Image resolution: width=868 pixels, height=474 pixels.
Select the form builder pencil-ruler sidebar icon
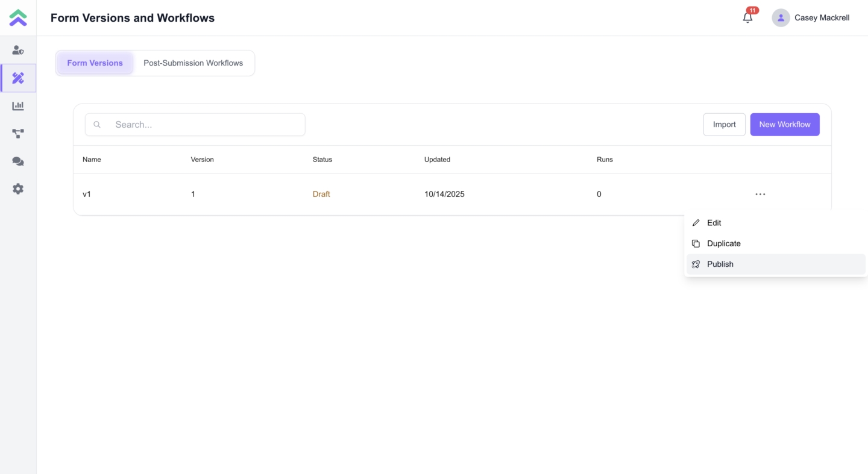[18, 78]
